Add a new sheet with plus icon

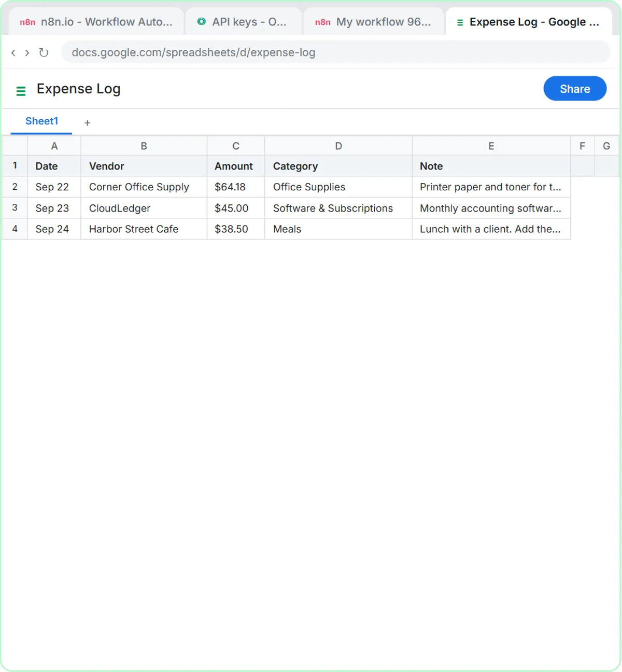click(x=88, y=123)
